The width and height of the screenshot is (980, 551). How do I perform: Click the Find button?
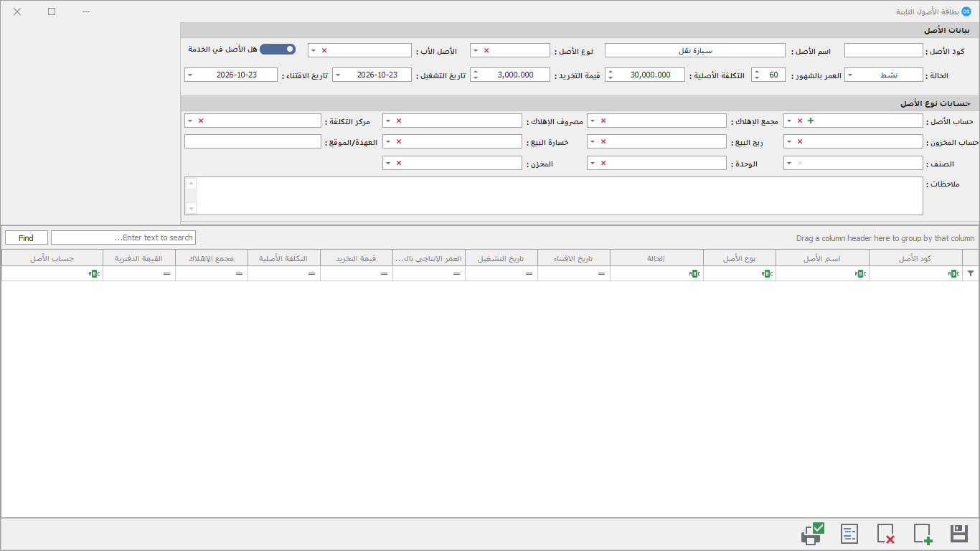pyautogui.click(x=27, y=237)
